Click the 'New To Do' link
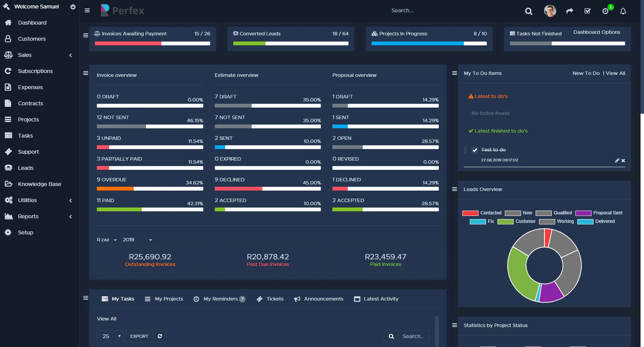Image resolution: width=644 pixels, height=347 pixels. tap(586, 73)
